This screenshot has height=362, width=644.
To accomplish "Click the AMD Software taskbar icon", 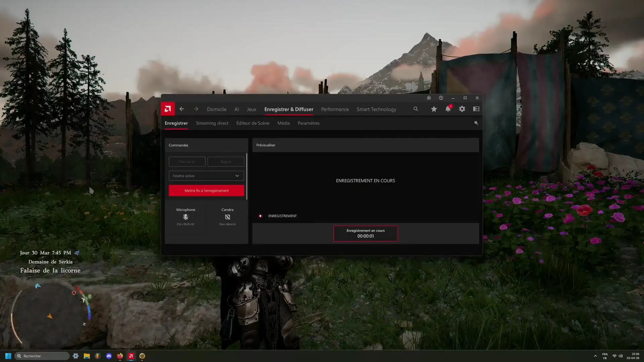I will 131,356.
